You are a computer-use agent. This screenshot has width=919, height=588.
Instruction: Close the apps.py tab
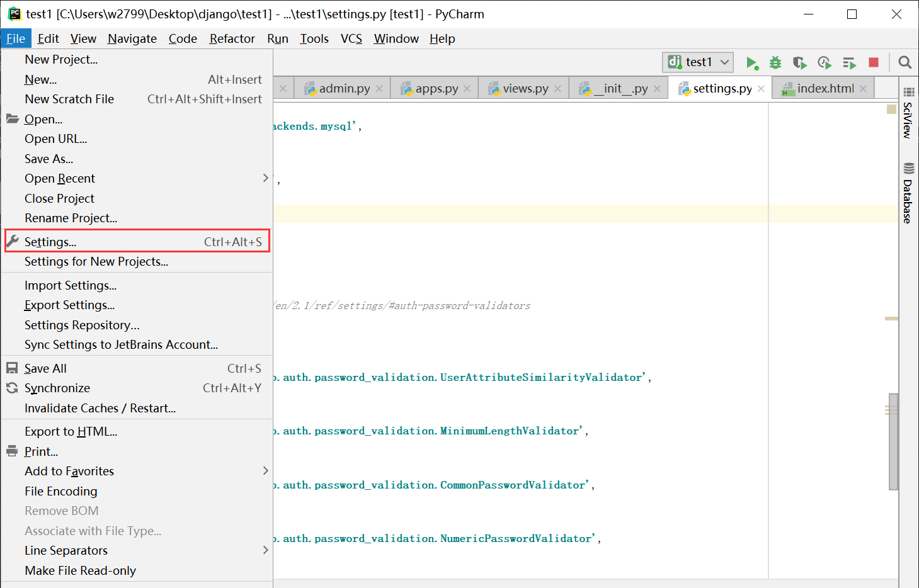[467, 89]
